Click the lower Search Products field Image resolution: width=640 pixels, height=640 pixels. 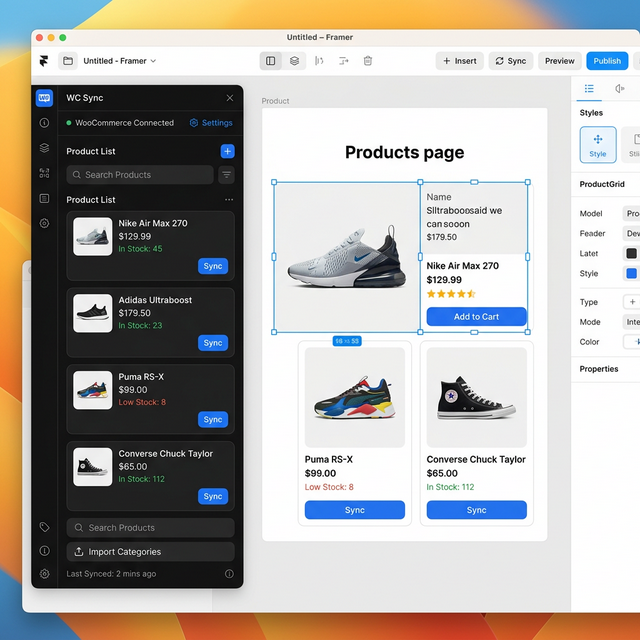pyautogui.click(x=151, y=528)
